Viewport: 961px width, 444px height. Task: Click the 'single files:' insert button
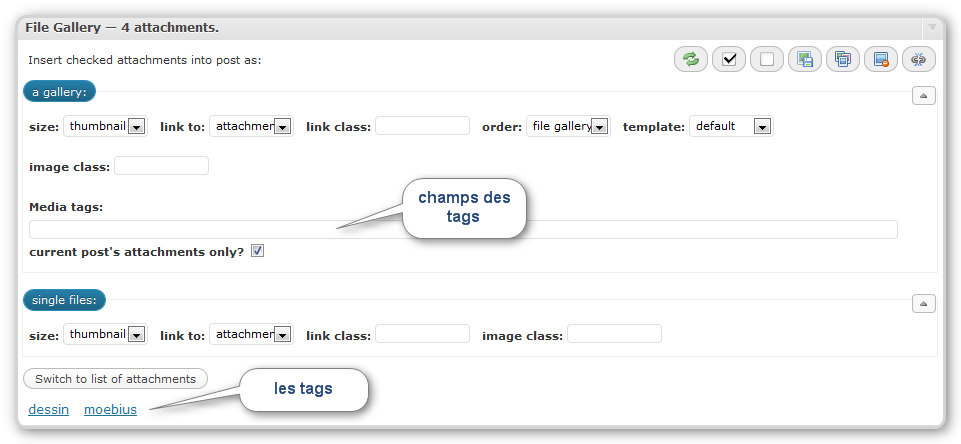click(x=64, y=300)
